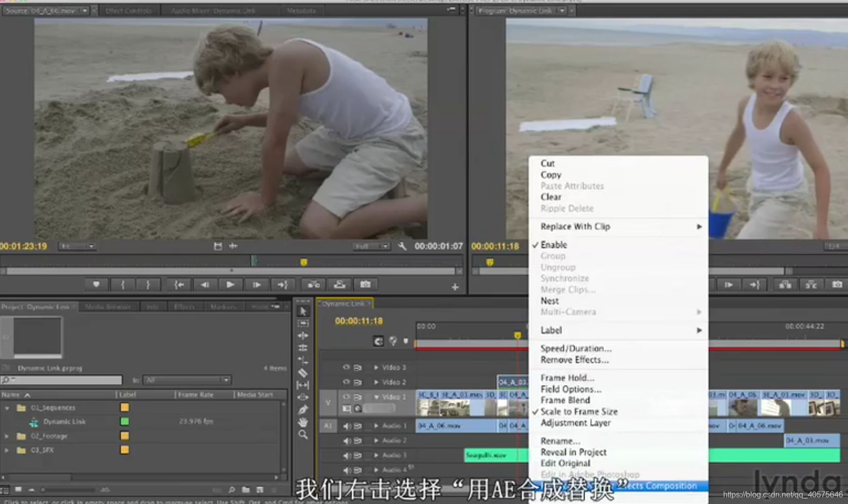Click the Insert button in Source monitor
This screenshot has width=848, height=504.
(x=313, y=284)
